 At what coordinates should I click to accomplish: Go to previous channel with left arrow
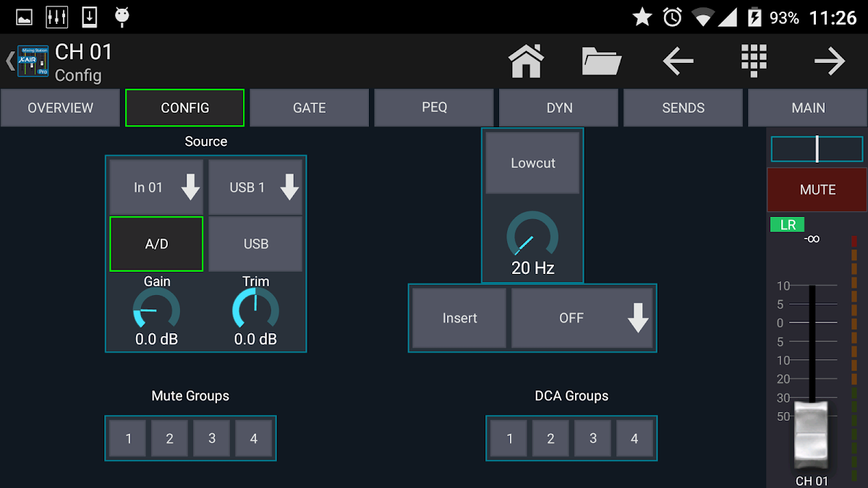[x=678, y=61]
